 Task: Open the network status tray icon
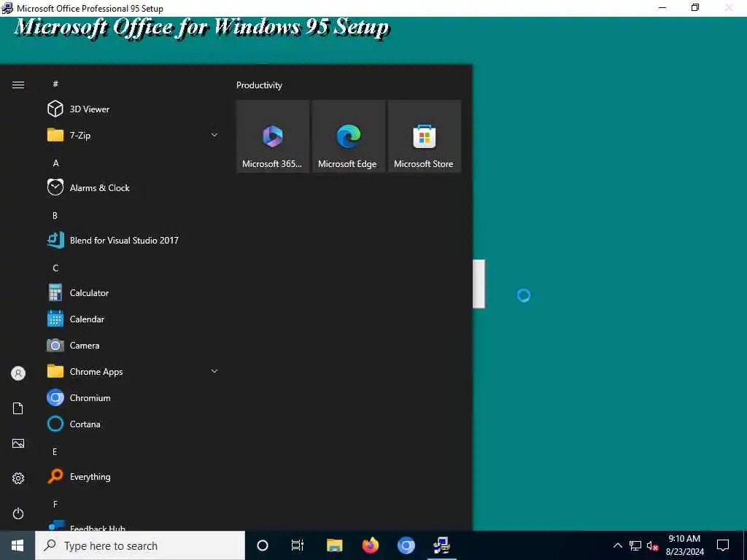point(635,545)
